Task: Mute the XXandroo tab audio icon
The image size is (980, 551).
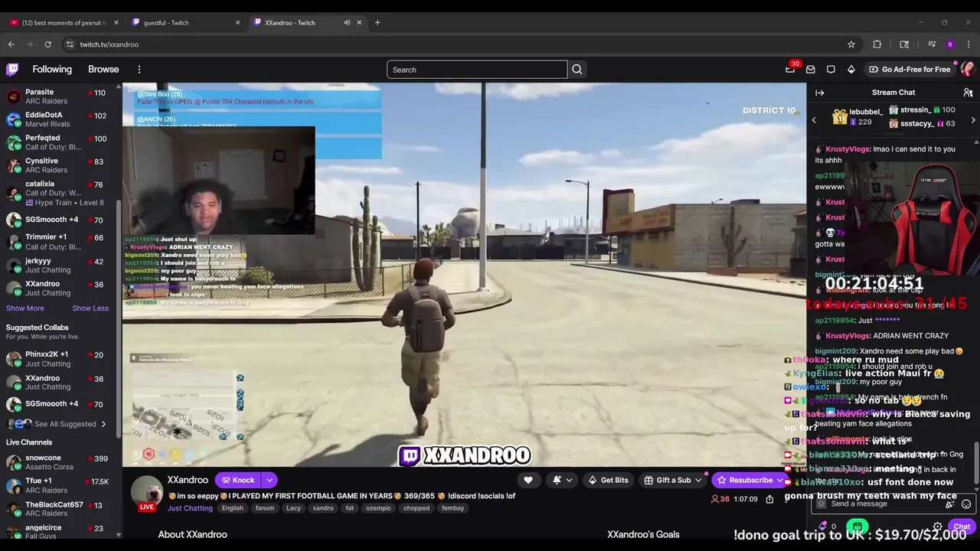Action: point(347,22)
